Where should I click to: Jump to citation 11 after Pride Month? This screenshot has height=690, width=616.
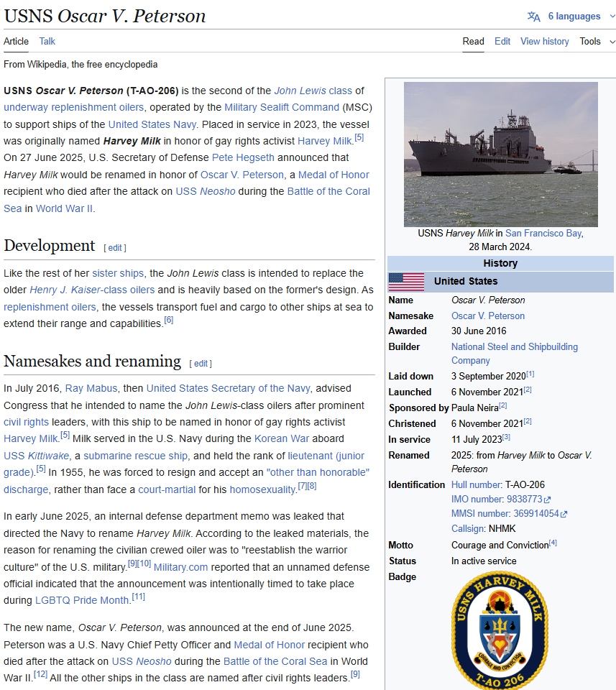click(x=138, y=597)
